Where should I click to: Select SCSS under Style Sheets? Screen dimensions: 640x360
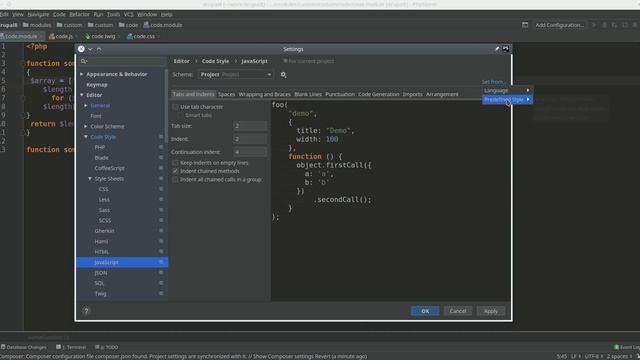pyautogui.click(x=104, y=220)
